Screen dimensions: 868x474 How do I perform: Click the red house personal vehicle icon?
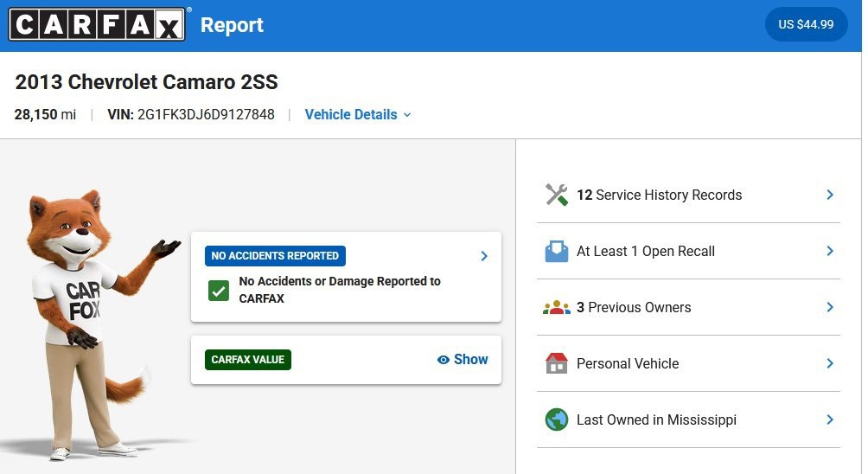[557, 363]
